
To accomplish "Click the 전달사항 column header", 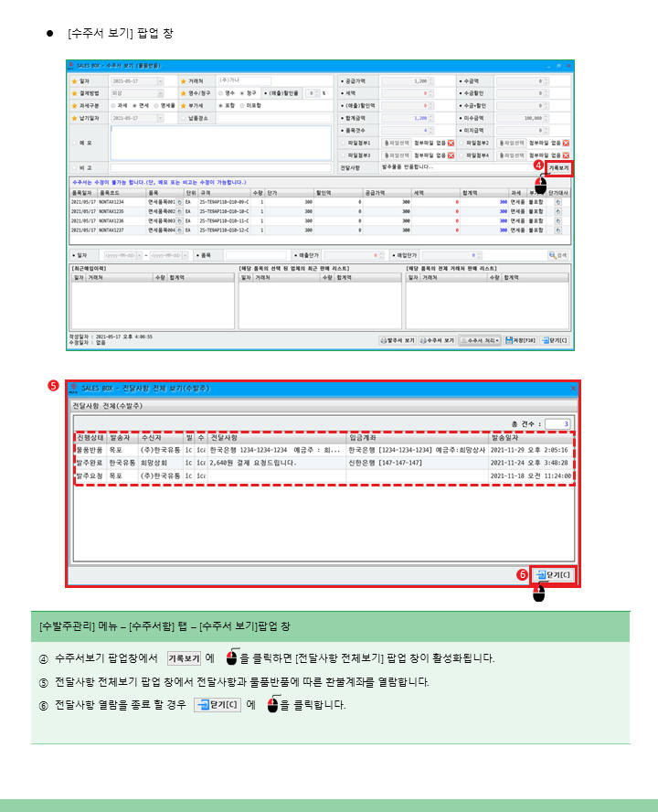I will [x=277, y=438].
